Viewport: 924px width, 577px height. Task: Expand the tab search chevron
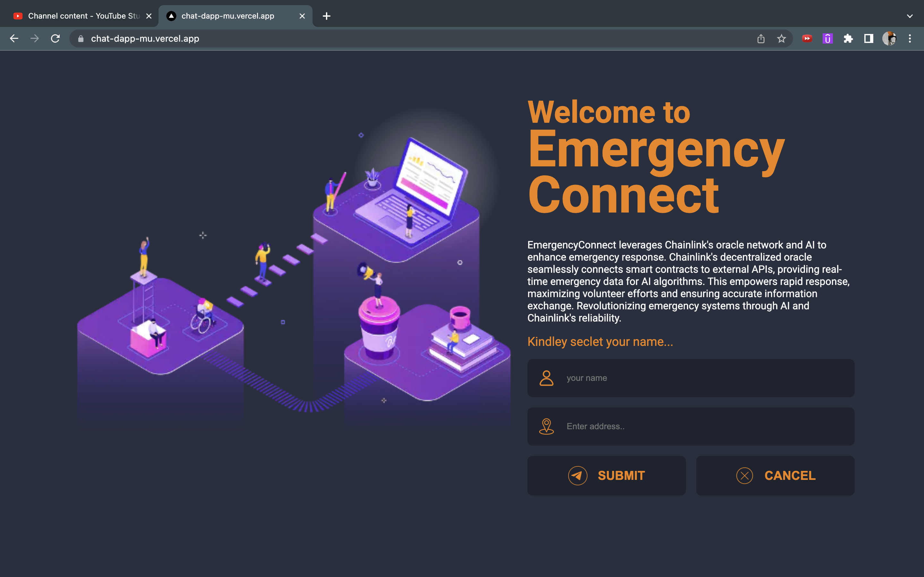pyautogui.click(x=910, y=16)
